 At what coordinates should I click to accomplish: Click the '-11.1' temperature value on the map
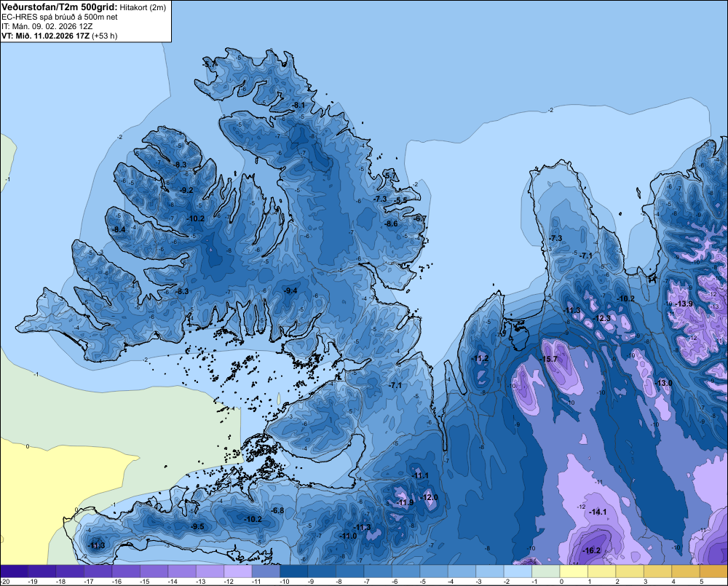pos(420,475)
